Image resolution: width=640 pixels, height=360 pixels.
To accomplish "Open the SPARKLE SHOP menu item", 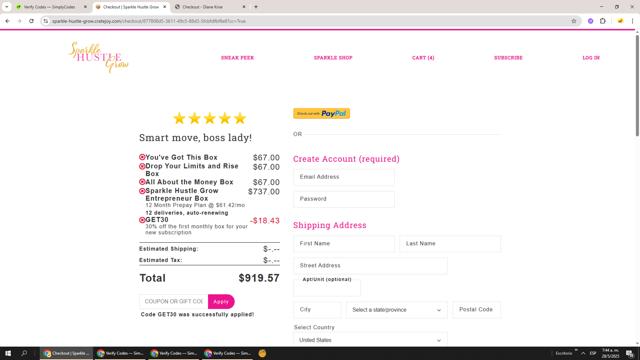I will tap(333, 58).
